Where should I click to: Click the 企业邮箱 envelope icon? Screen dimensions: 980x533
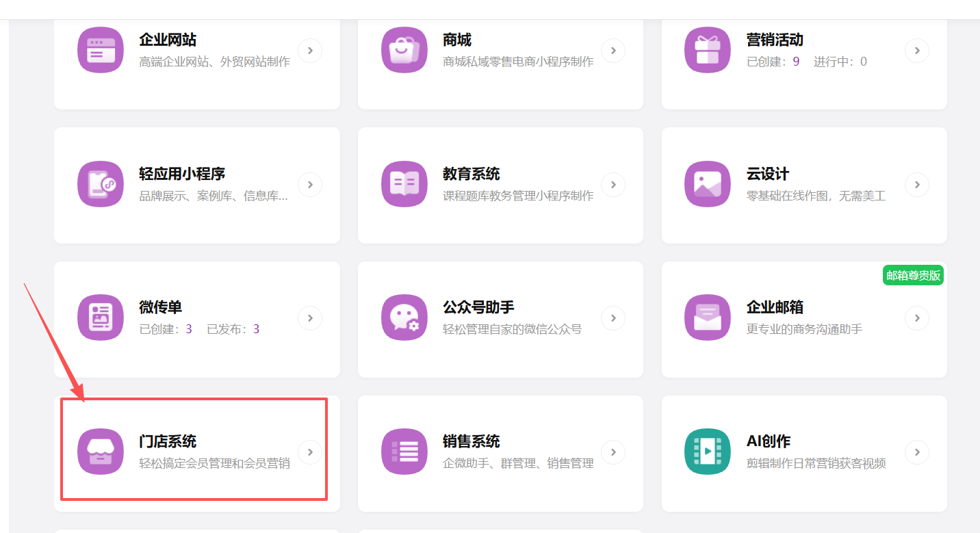tap(708, 317)
